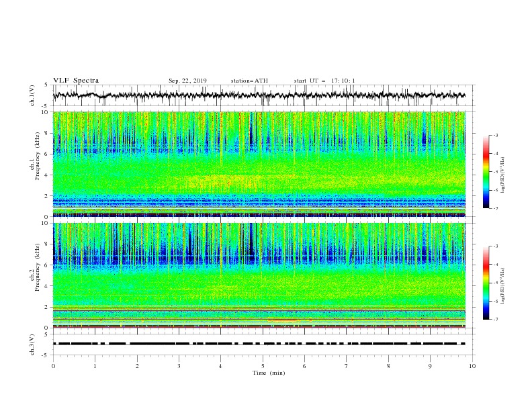Click the date 'Sep. 22, 2019'

coord(187,81)
